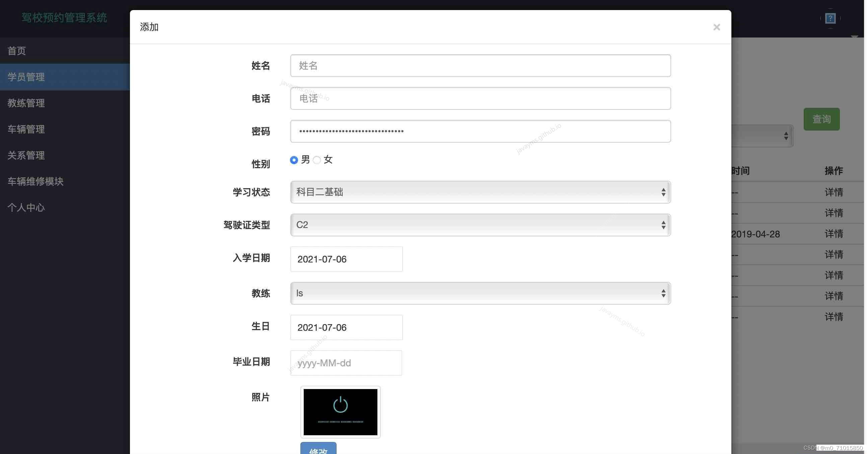Open the 驾驶证类型 dropdown showing C2
This screenshot has width=868, height=454.
point(480,225)
